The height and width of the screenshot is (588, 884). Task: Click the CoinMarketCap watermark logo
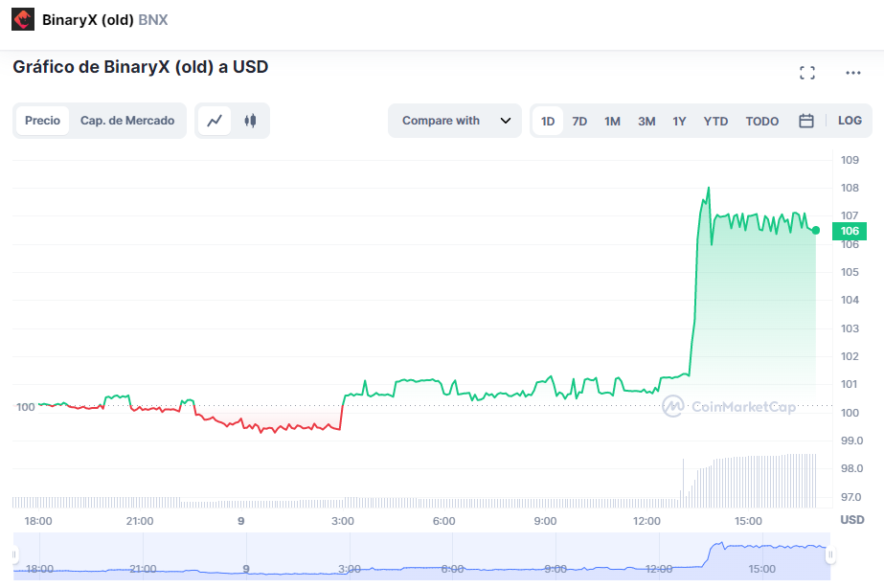[729, 406]
